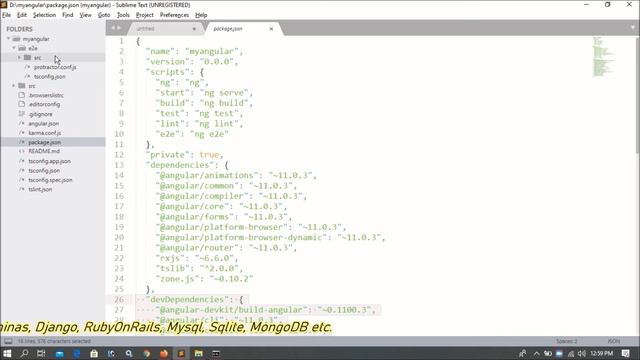Open the View menu

click(x=85, y=15)
